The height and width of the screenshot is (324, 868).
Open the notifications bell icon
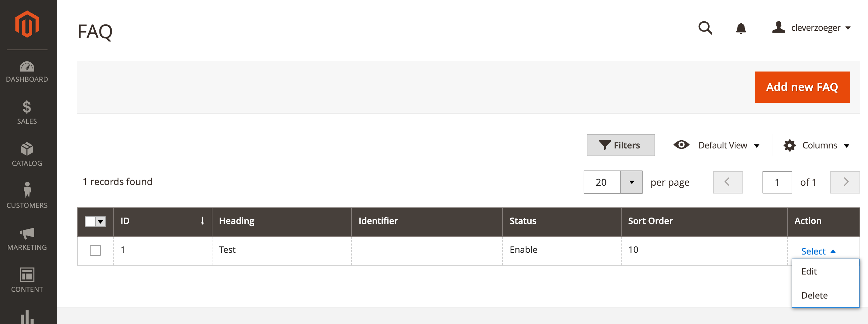tap(741, 28)
